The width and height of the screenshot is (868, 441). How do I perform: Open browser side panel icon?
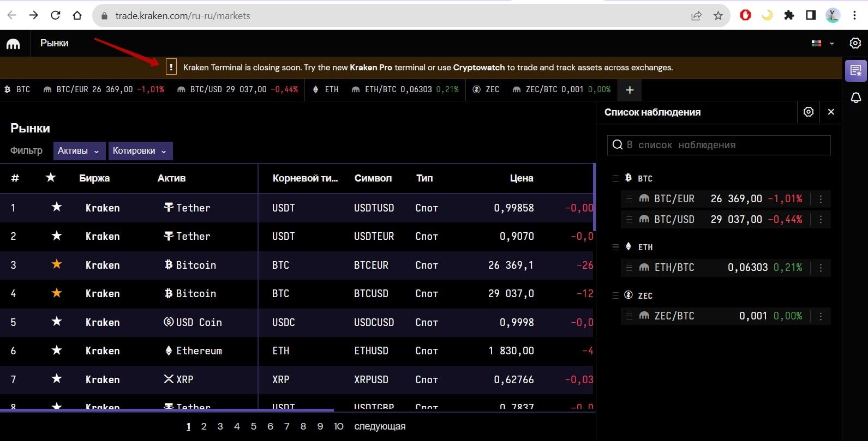click(811, 15)
